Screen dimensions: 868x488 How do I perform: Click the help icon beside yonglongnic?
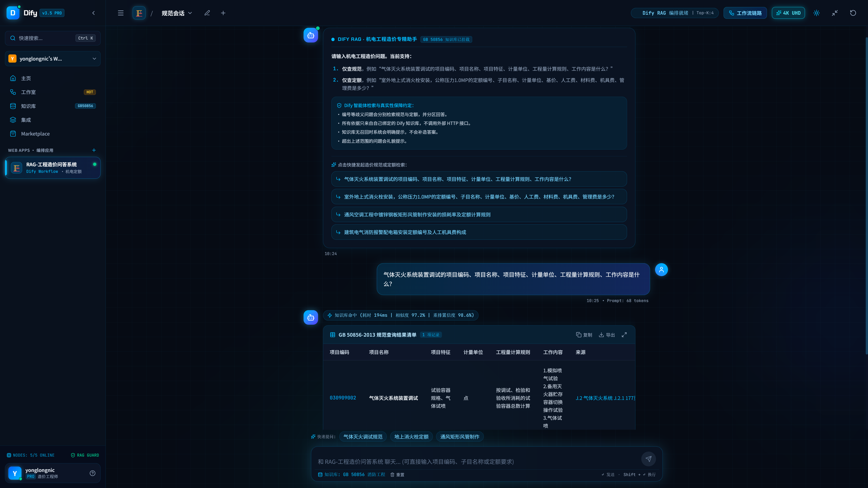(92, 473)
